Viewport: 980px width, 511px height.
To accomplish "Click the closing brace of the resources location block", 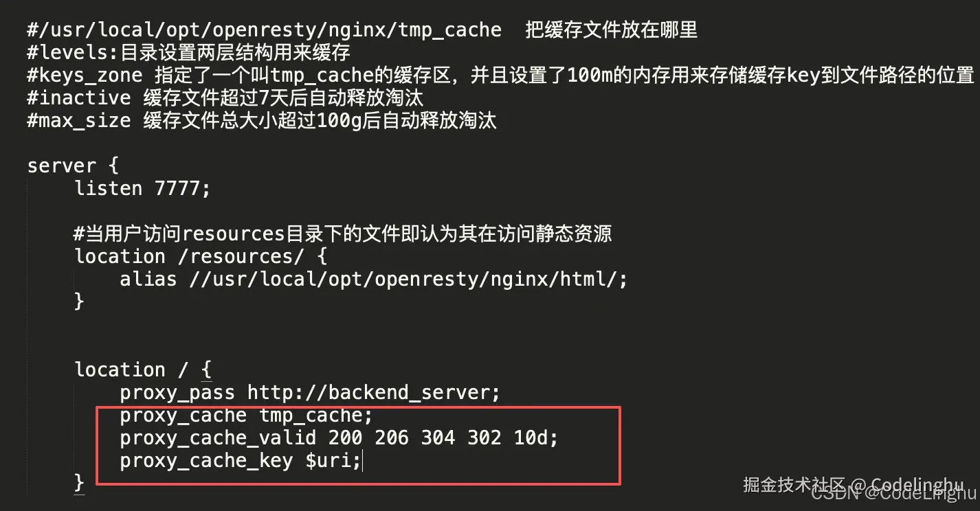I will pyautogui.click(x=79, y=301).
